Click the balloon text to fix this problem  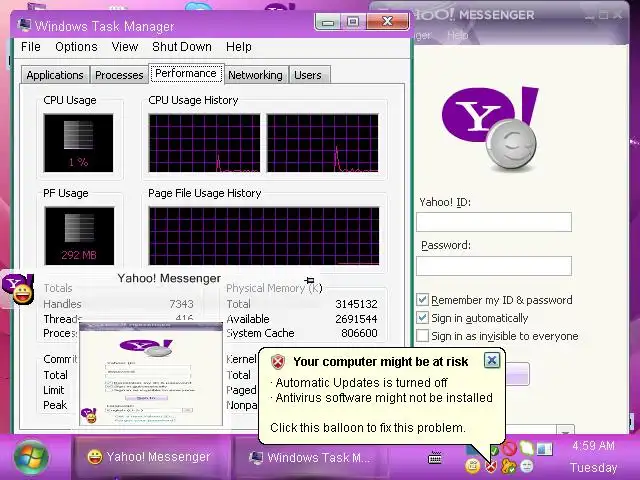tap(368, 427)
